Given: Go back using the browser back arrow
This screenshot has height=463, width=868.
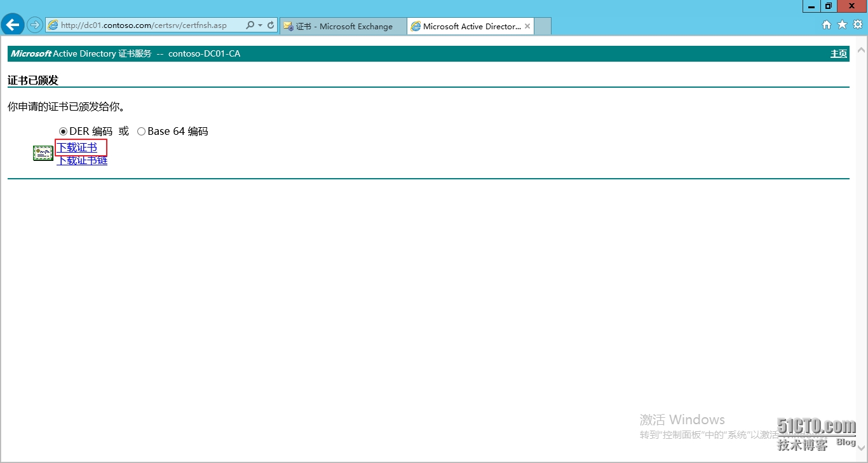Looking at the screenshot, I should (13, 25).
